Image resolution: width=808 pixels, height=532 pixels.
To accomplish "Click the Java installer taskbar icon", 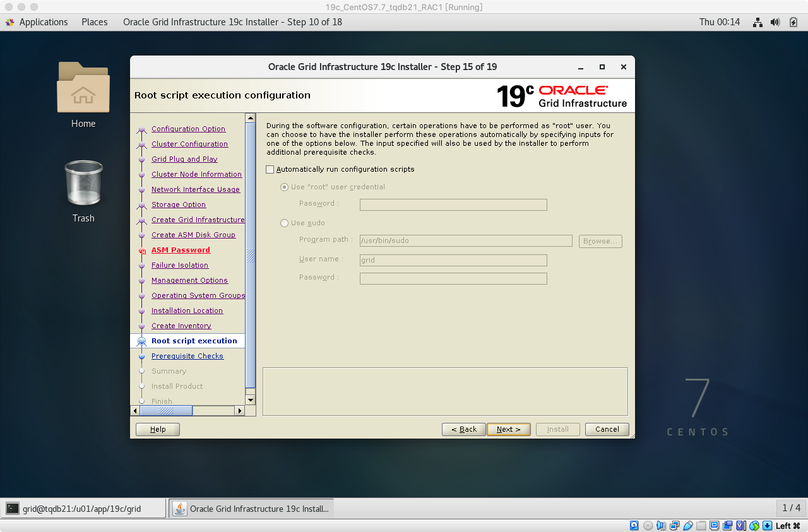I will click(x=180, y=509).
